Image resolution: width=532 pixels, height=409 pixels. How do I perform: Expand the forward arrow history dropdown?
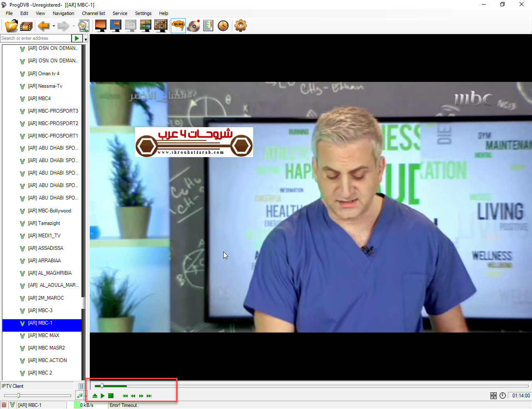coord(74,26)
